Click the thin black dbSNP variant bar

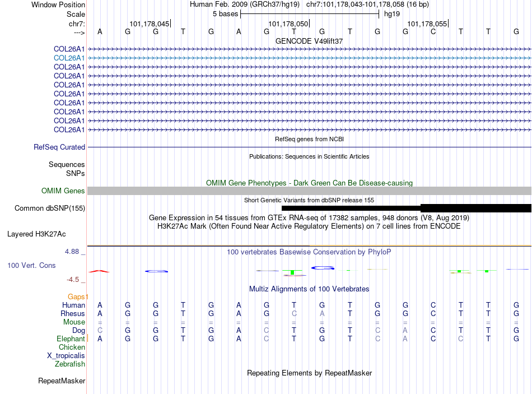[x=351, y=208]
